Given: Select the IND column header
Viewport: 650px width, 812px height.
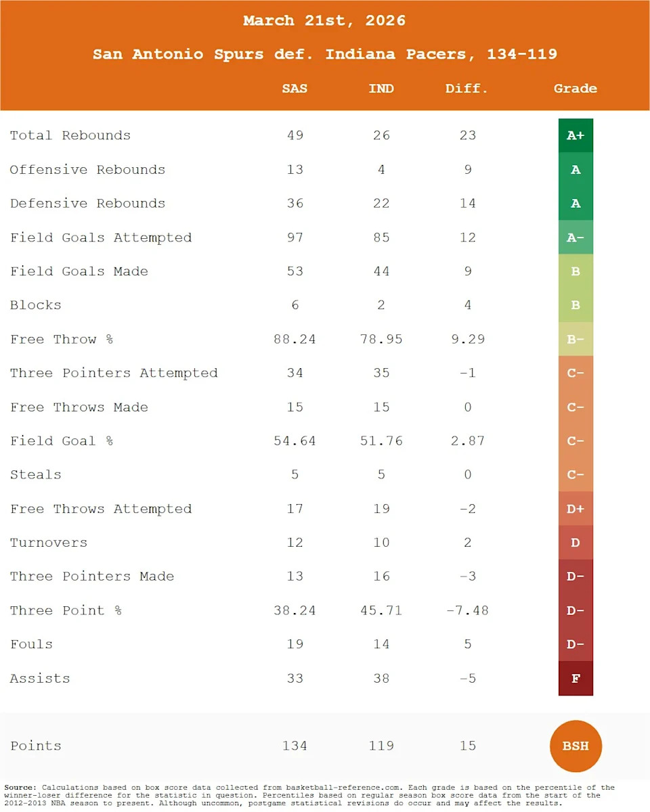Looking at the screenshot, I should (x=381, y=89).
